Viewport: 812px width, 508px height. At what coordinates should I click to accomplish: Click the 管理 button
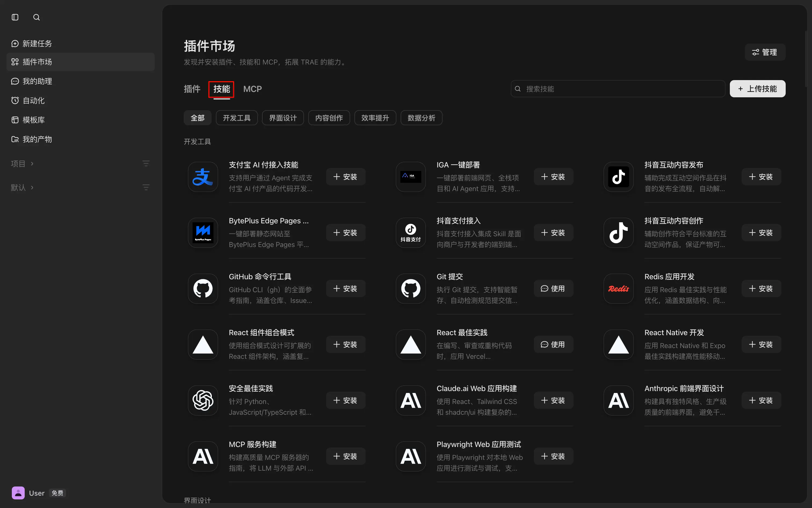coord(765,52)
